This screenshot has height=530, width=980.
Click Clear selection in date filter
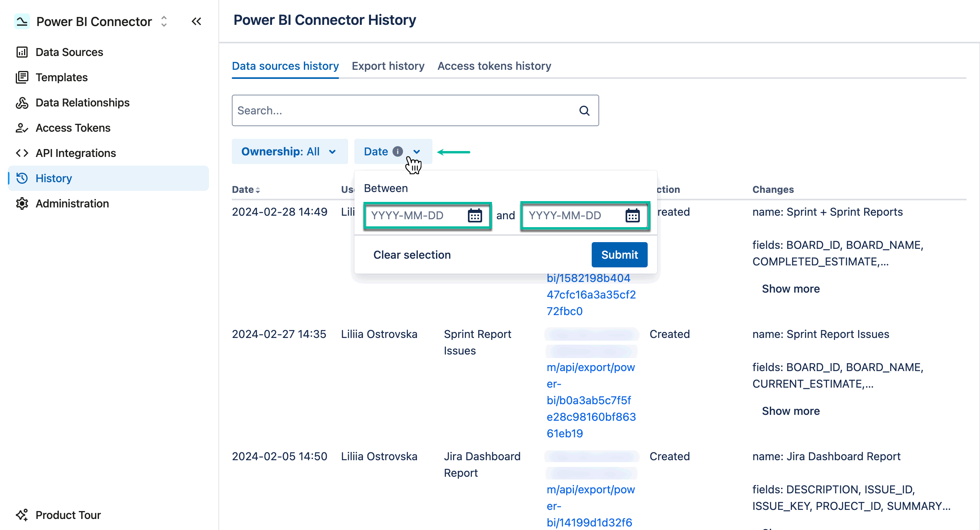412,254
